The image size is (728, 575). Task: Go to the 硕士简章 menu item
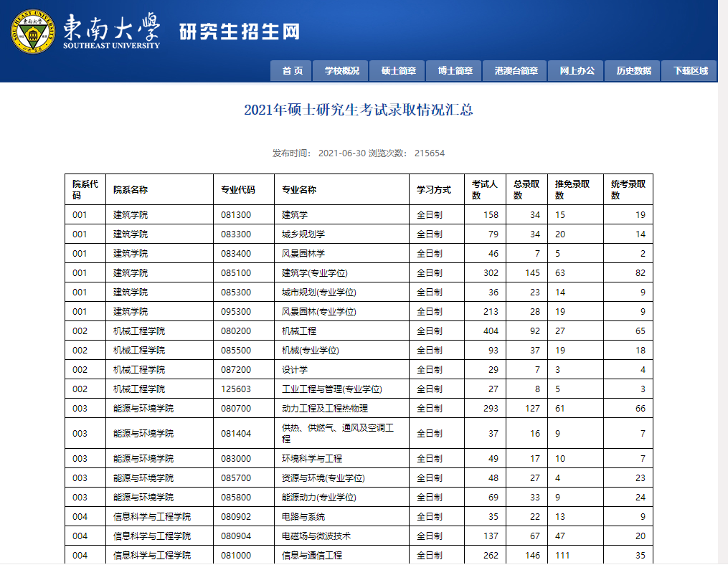(397, 70)
